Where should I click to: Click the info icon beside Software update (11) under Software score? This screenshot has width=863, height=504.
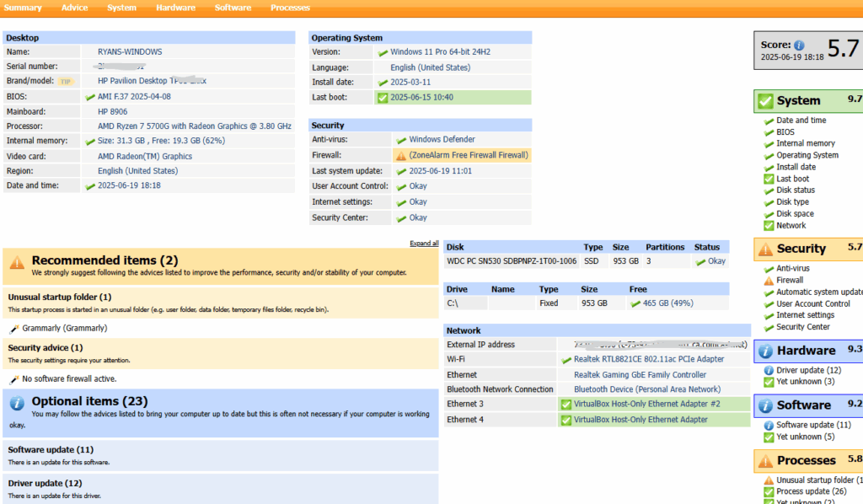(769, 426)
